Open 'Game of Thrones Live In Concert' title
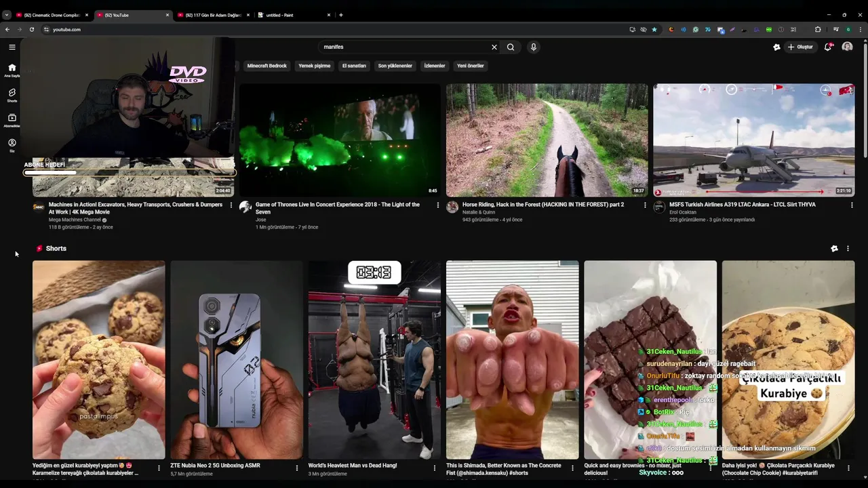The width and height of the screenshot is (868, 488). [x=338, y=208]
